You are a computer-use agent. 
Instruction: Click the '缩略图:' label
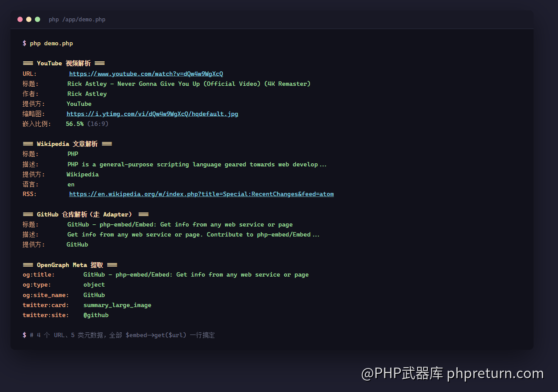coord(34,114)
